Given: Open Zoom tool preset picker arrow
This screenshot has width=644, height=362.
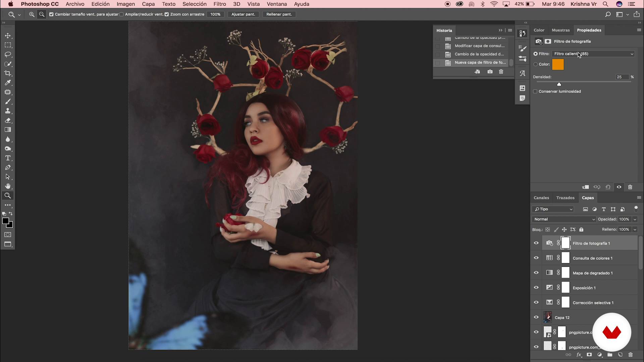Looking at the screenshot, I should 19,15.
